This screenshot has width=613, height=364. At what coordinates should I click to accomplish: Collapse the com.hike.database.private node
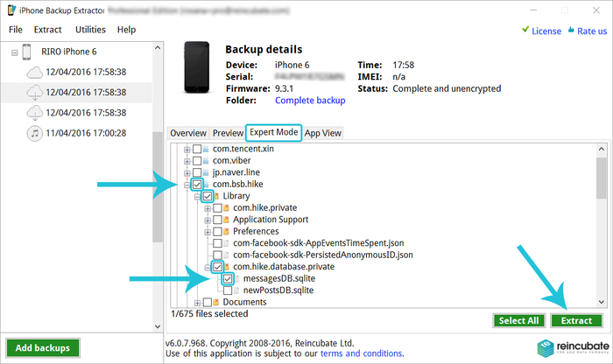point(208,268)
